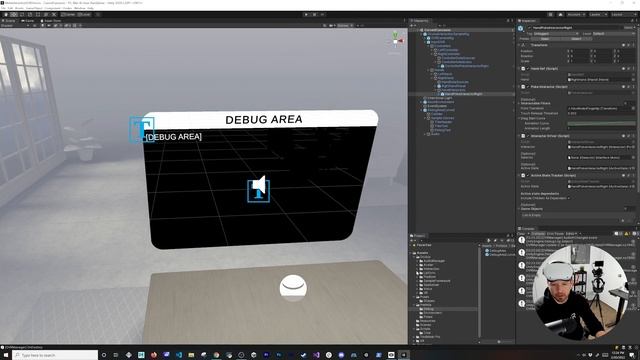Click the Game Objects list plus button
640x360 pixels.
tap(623, 220)
